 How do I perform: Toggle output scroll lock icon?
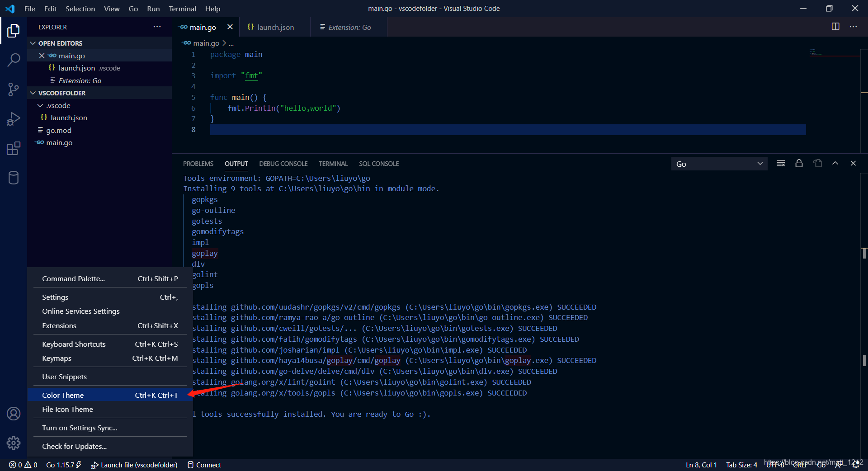click(x=799, y=163)
